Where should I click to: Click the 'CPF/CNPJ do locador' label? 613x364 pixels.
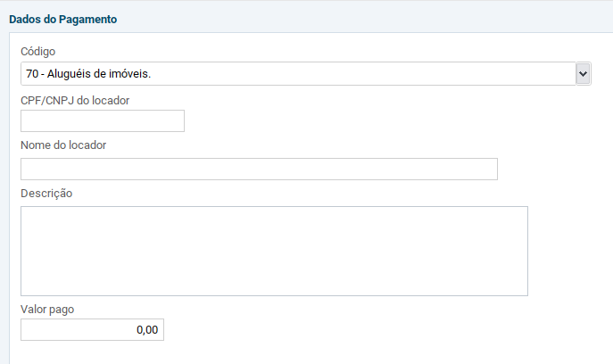pyautogui.click(x=75, y=101)
